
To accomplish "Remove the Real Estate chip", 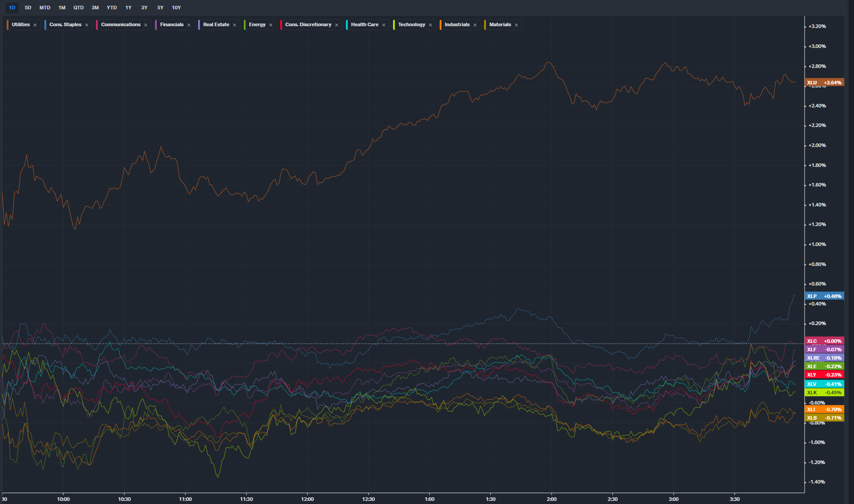I will click(x=234, y=25).
